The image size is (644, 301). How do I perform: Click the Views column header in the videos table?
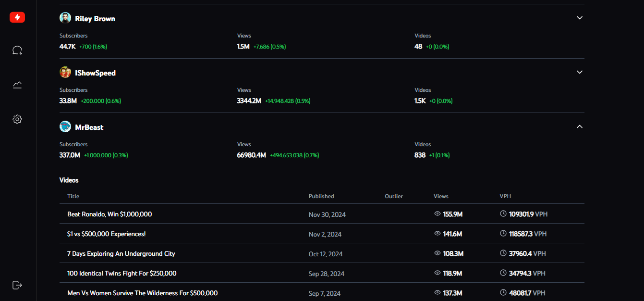pos(441,196)
